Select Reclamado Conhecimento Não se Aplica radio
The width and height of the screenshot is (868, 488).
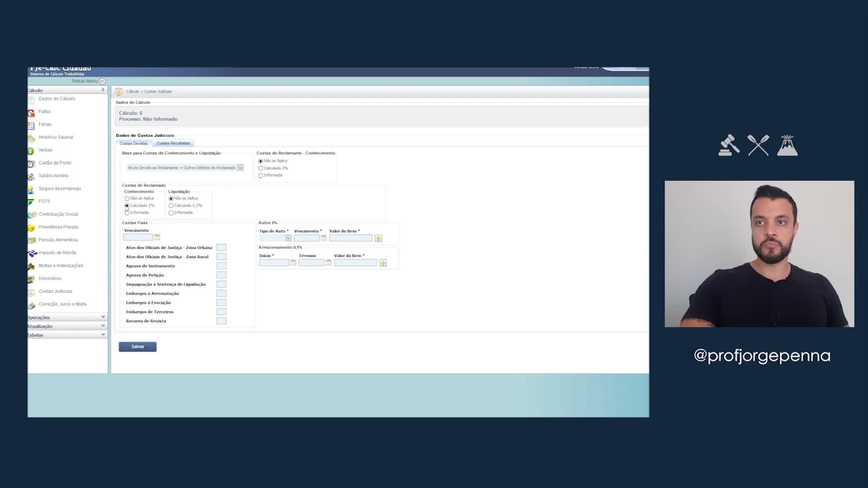pos(127,199)
